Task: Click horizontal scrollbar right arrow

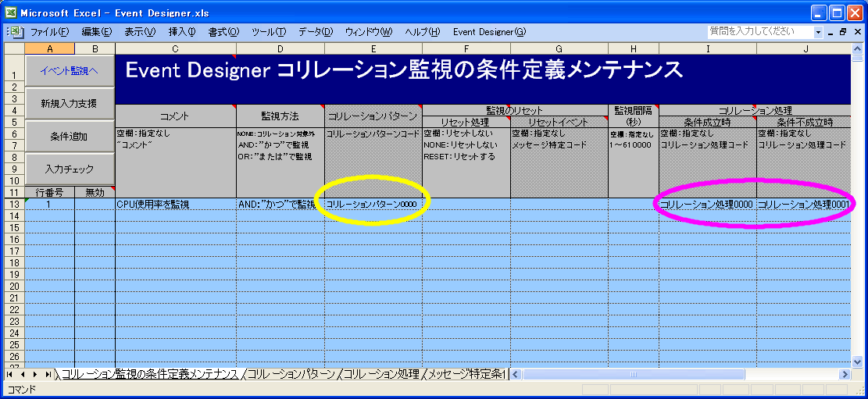Action: click(x=845, y=375)
